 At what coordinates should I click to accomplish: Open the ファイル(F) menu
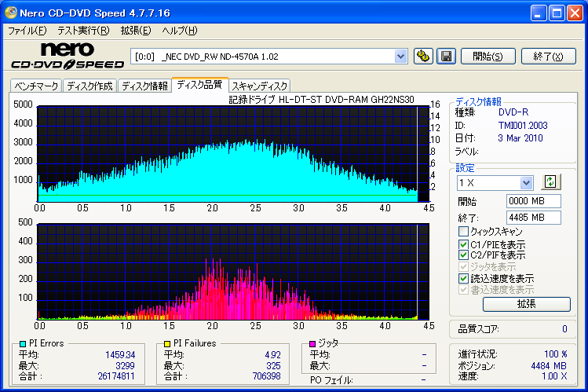[x=27, y=31]
